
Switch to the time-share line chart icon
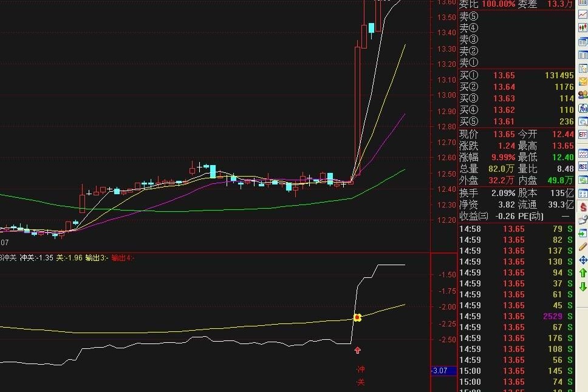pos(583,15)
